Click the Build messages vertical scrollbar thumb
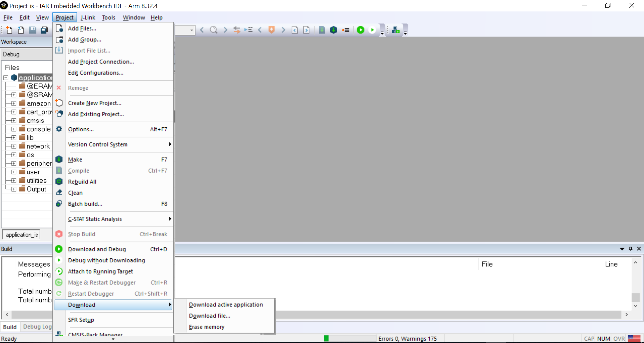The image size is (644, 343). point(635,298)
